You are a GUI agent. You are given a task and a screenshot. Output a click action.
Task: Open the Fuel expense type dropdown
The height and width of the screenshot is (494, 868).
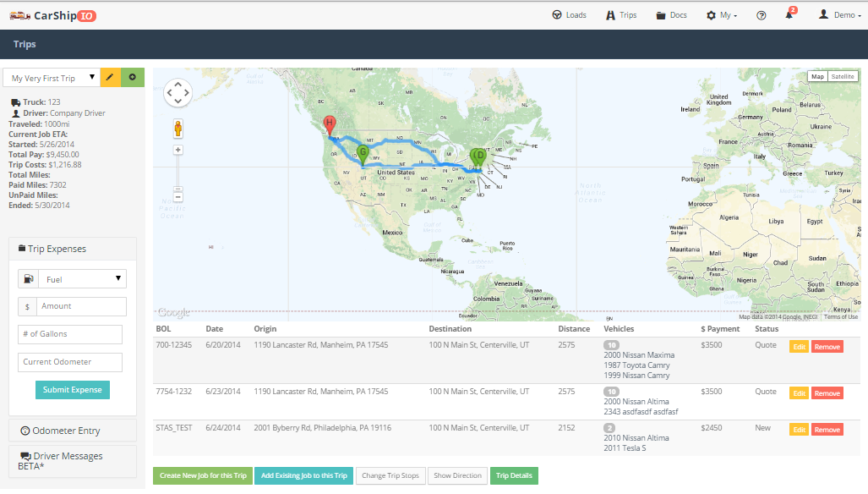click(x=81, y=279)
